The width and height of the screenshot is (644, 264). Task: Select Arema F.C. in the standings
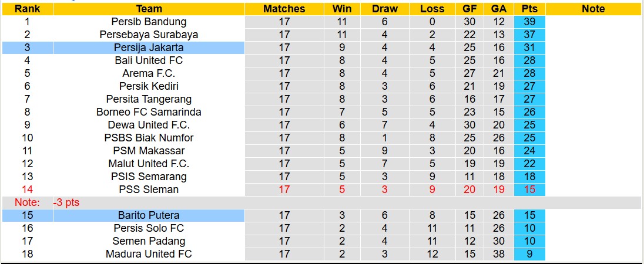pyautogui.click(x=149, y=73)
